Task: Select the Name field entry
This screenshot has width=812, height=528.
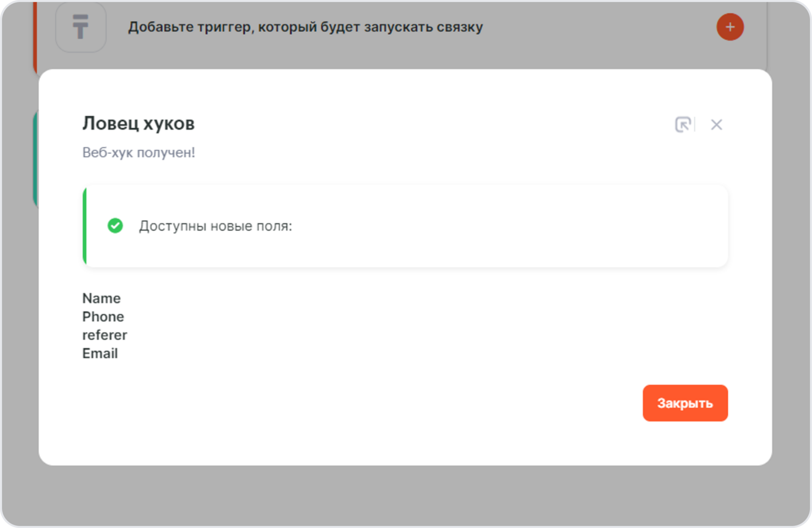Action: point(101,298)
